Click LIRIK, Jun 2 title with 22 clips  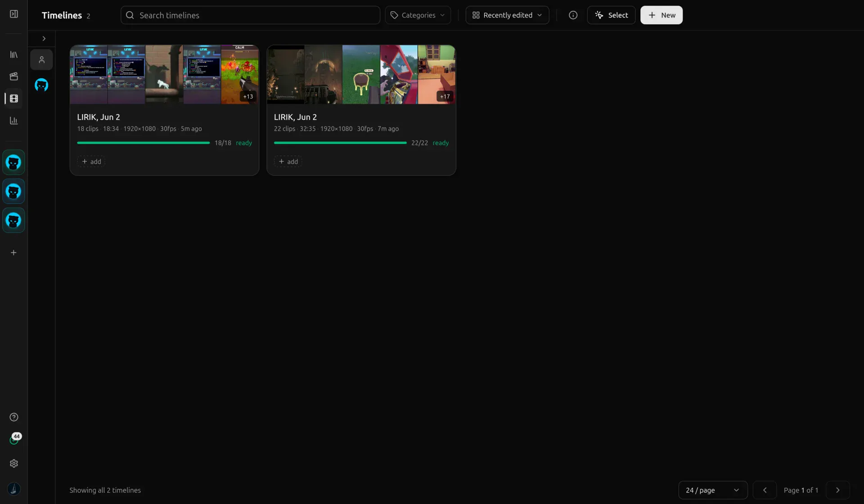(295, 117)
